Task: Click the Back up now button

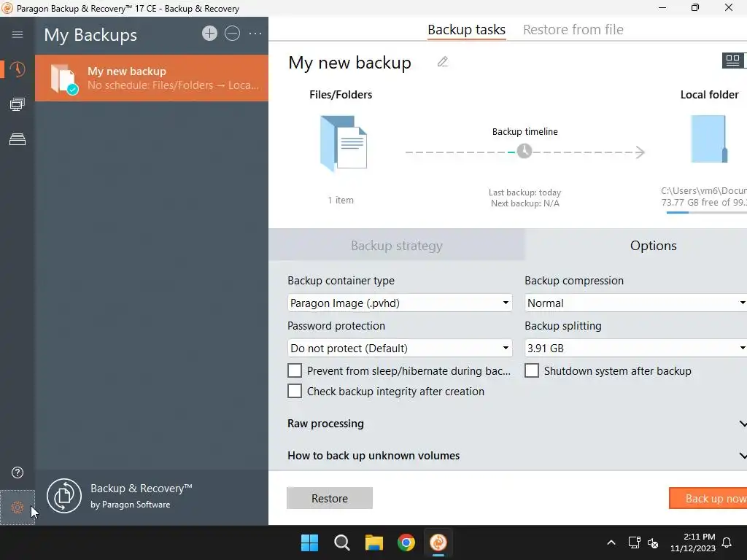Action: point(708,498)
